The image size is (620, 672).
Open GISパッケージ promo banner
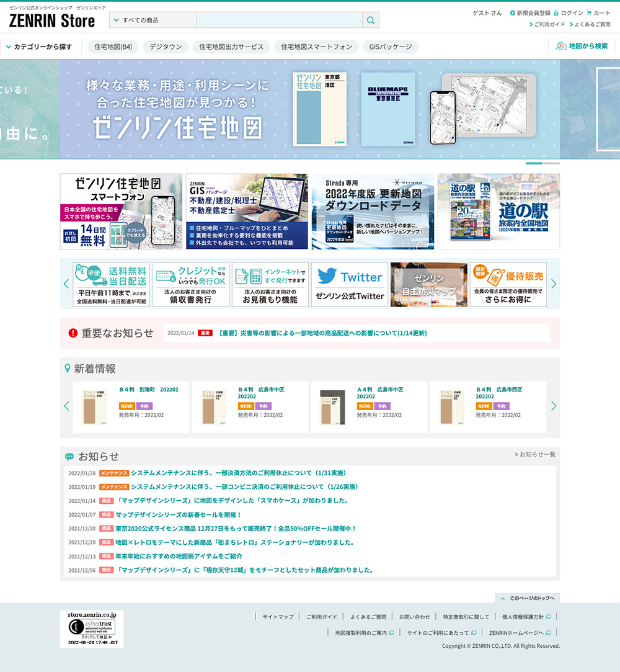coord(247,212)
